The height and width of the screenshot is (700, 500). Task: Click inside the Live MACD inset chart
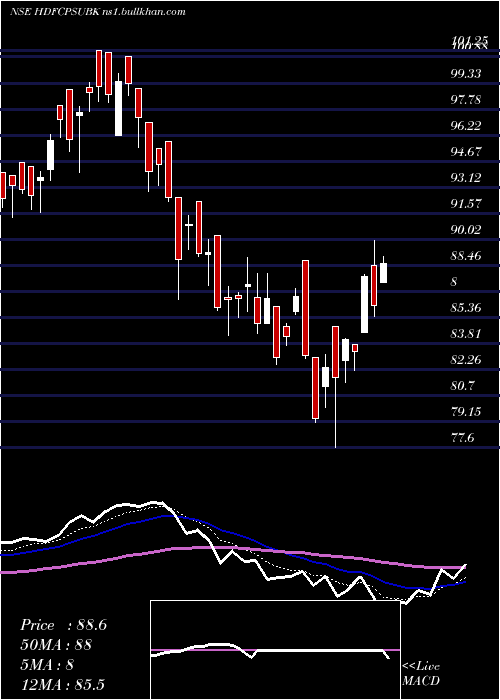coord(275,650)
